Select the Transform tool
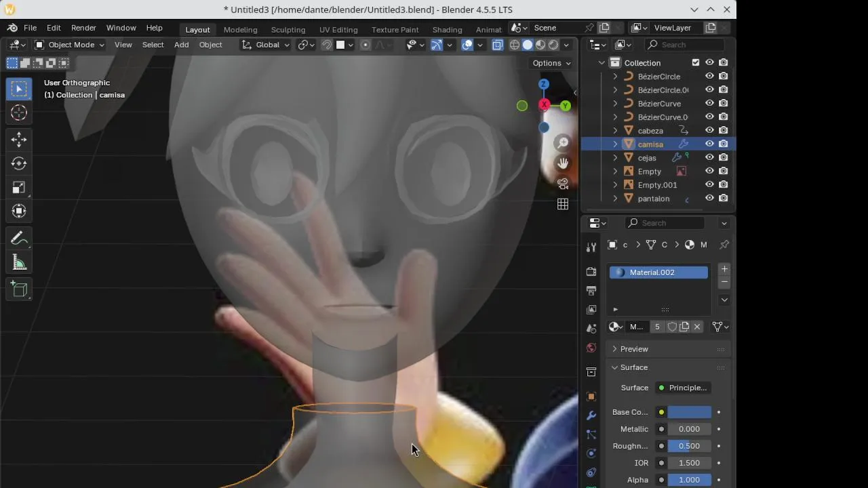Screen dimensions: 868x488 point(19,211)
